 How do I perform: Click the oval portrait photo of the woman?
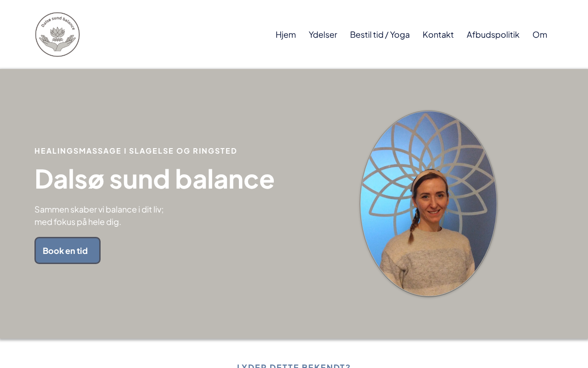coord(429,203)
